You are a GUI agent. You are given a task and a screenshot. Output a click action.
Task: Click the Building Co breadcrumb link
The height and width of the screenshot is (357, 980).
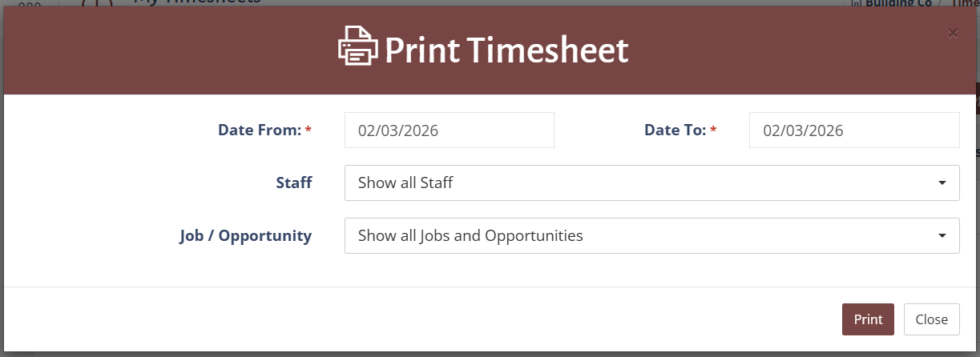coord(899,2)
